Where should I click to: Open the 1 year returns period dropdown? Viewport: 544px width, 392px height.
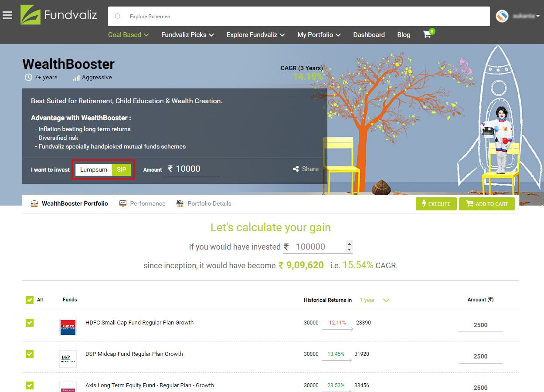(x=374, y=300)
